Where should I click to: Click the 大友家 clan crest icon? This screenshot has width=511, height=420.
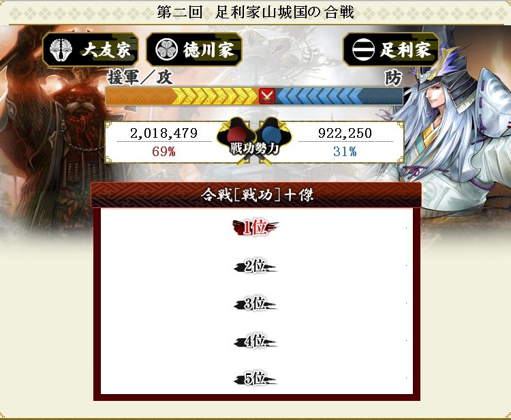point(61,50)
